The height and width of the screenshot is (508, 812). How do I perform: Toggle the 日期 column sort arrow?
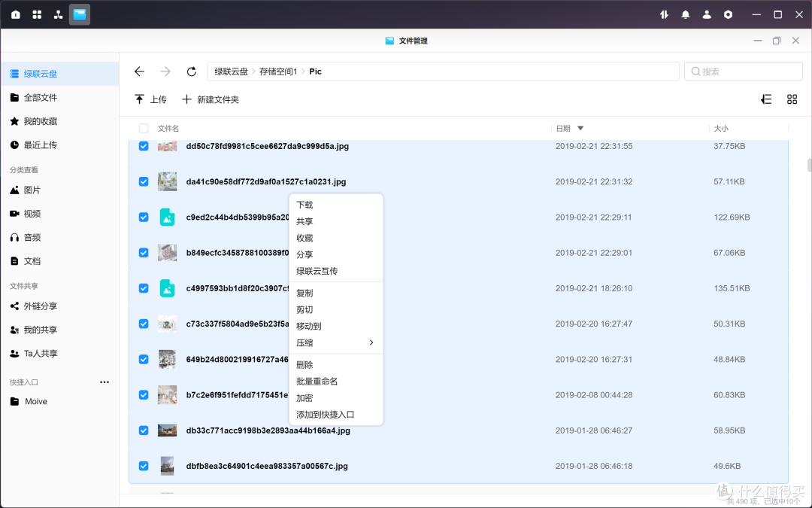pyautogui.click(x=580, y=129)
